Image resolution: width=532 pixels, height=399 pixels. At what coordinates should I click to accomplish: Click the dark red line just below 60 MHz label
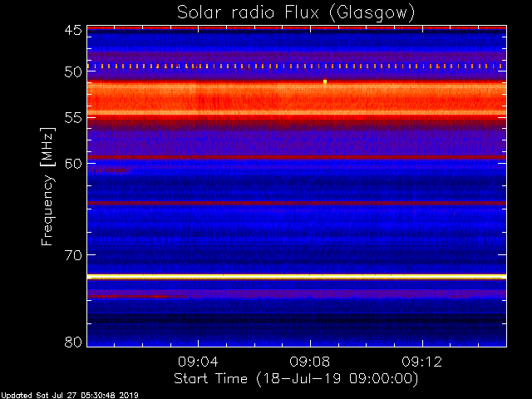tap(297, 157)
